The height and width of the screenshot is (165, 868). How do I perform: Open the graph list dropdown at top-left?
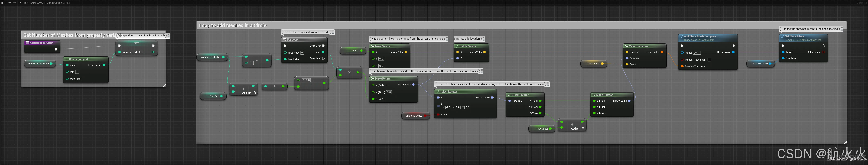pyautogui.click(x=3, y=3)
